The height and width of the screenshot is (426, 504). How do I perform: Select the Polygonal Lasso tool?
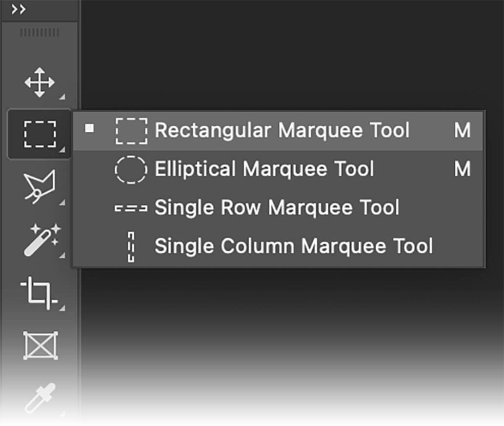pyautogui.click(x=40, y=186)
